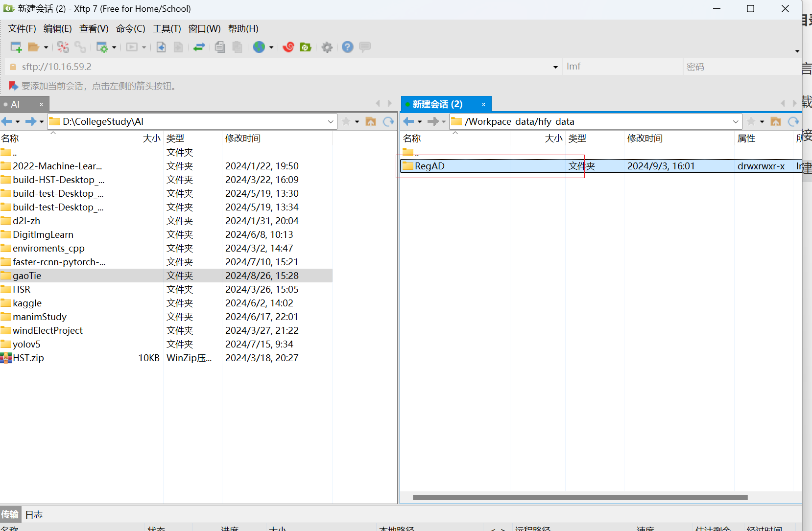This screenshot has height=531, width=812.
Task: Open the 命令(C) menu
Action: (x=131, y=29)
